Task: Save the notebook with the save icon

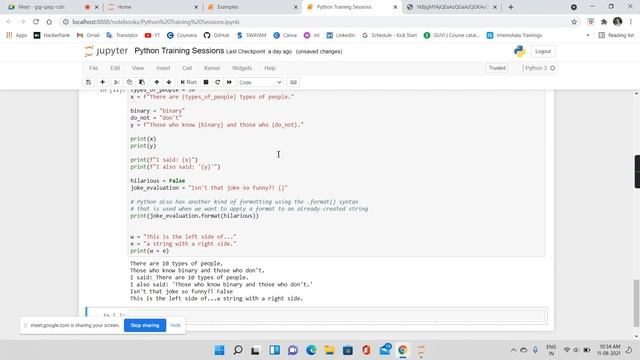Action: (x=89, y=82)
